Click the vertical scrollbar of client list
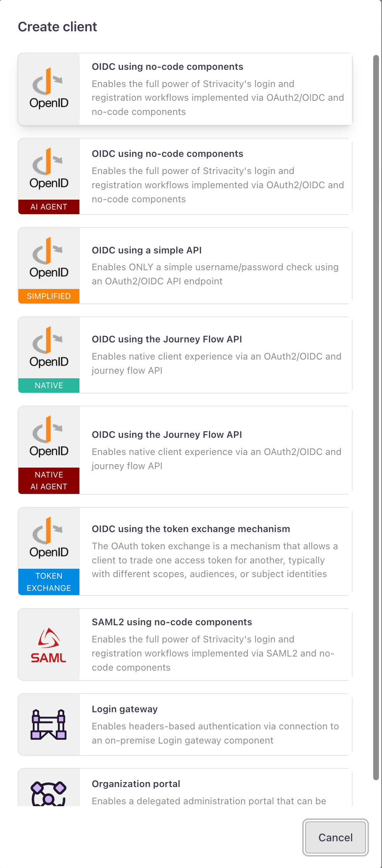Viewport: 382px width, 868px height. pyautogui.click(x=376, y=418)
